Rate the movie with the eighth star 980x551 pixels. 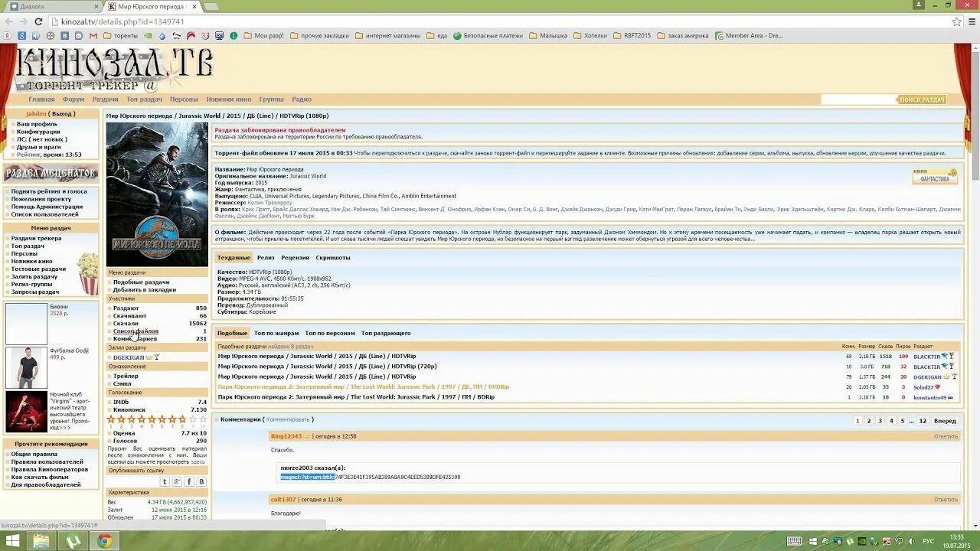pyautogui.click(x=182, y=419)
